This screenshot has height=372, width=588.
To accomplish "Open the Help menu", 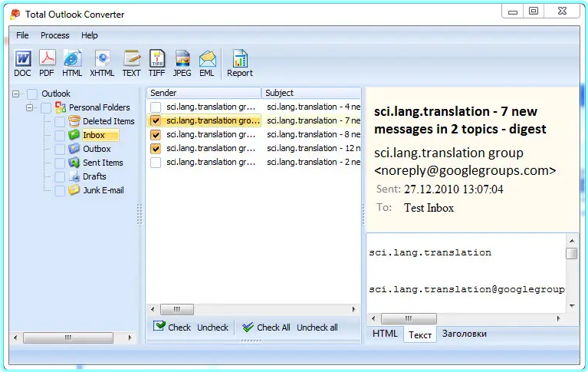I will point(89,35).
